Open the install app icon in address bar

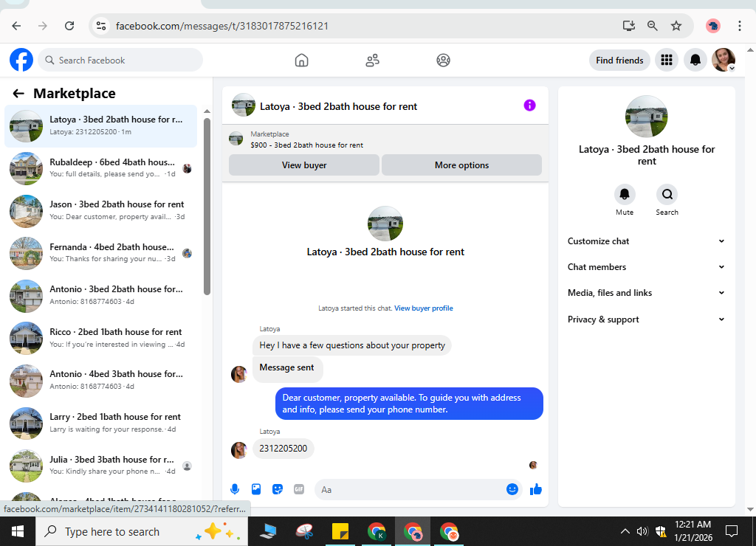[629, 26]
